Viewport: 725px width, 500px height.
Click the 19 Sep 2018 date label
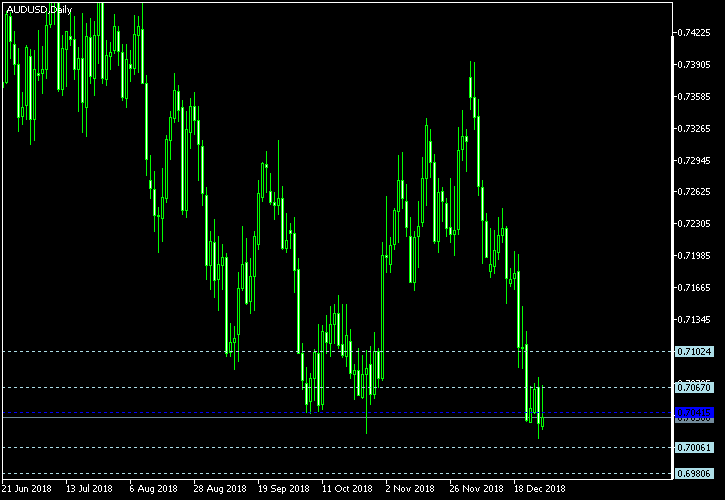coord(283,488)
